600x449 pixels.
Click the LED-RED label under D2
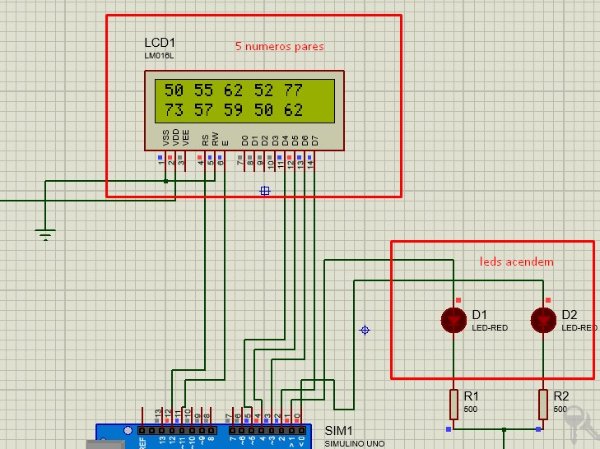click(580, 327)
